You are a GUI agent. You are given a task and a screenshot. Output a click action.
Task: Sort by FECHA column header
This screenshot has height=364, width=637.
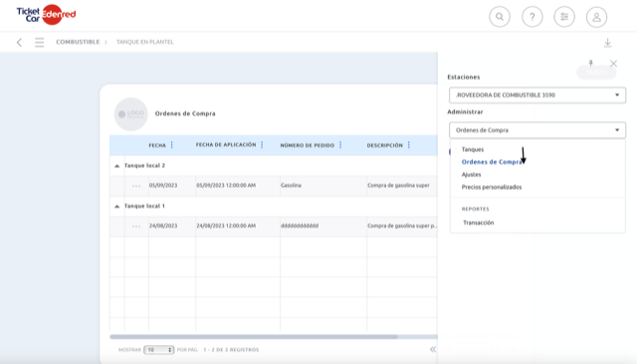pos(157,145)
